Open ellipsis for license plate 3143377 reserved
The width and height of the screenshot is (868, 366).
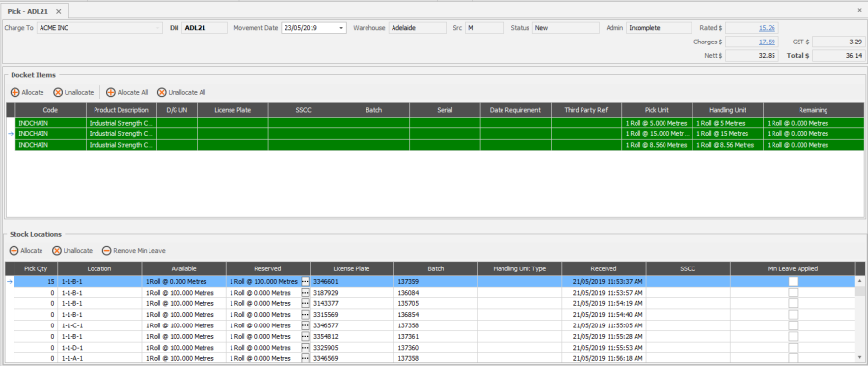tap(305, 303)
